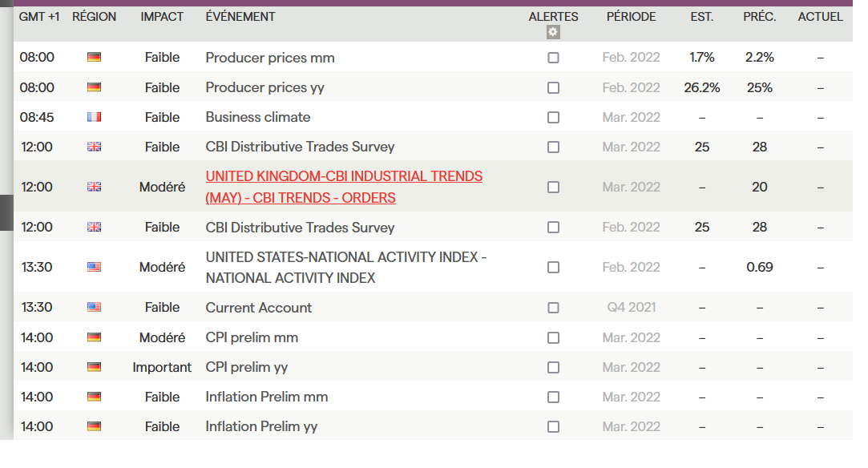Expand the dark side handle at left edge

(6, 212)
